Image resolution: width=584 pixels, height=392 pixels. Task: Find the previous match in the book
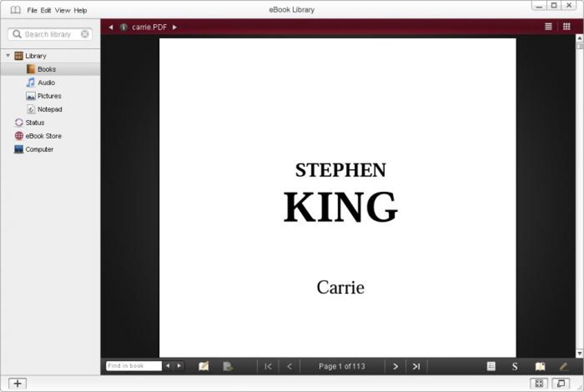[x=168, y=366]
